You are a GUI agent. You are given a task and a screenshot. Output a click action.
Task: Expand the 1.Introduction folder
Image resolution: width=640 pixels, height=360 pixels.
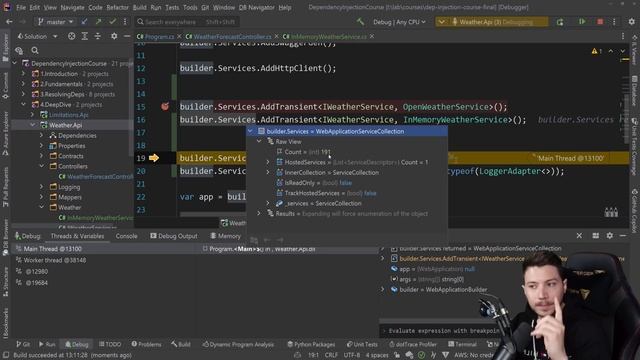pos(23,74)
